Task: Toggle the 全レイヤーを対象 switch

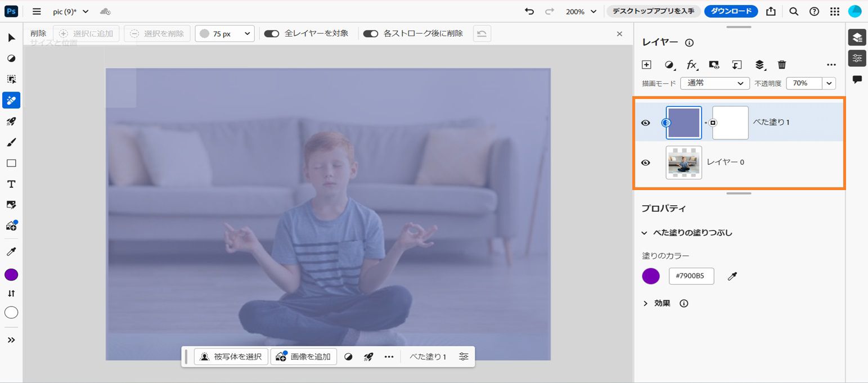Action: point(272,33)
